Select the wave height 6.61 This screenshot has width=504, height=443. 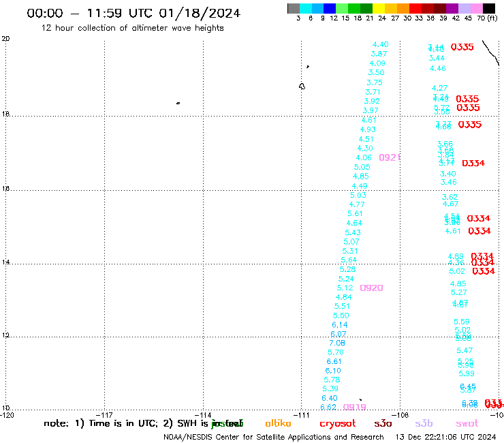point(334,362)
